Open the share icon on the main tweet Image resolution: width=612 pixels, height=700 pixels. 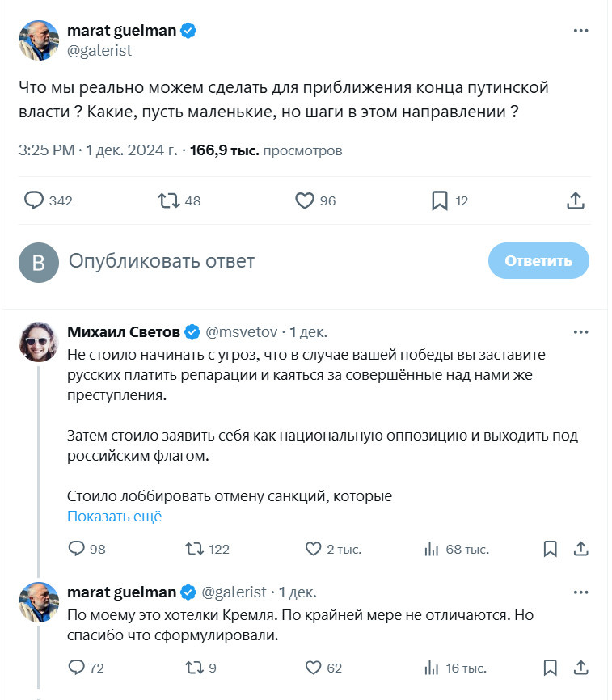(576, 200)
